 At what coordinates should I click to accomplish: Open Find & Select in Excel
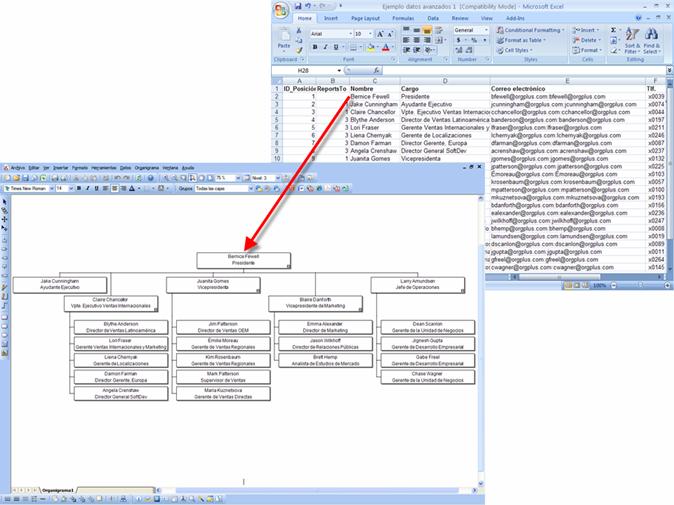tap(651, 41)
